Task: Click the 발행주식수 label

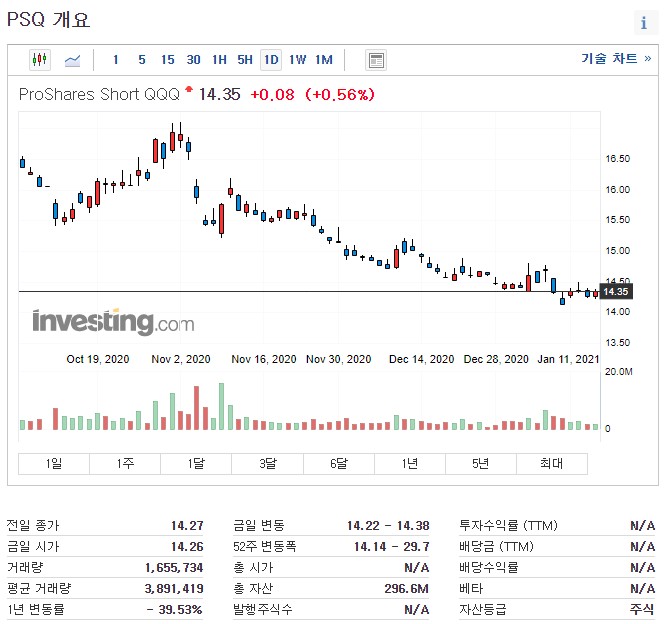Action: click(x=262, y=610)
